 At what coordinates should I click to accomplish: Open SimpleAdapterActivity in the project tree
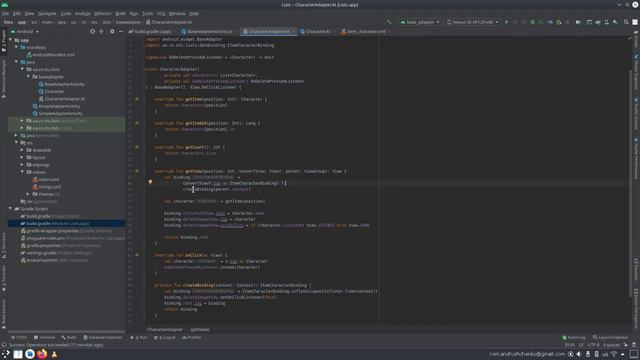tap(58, 113)
